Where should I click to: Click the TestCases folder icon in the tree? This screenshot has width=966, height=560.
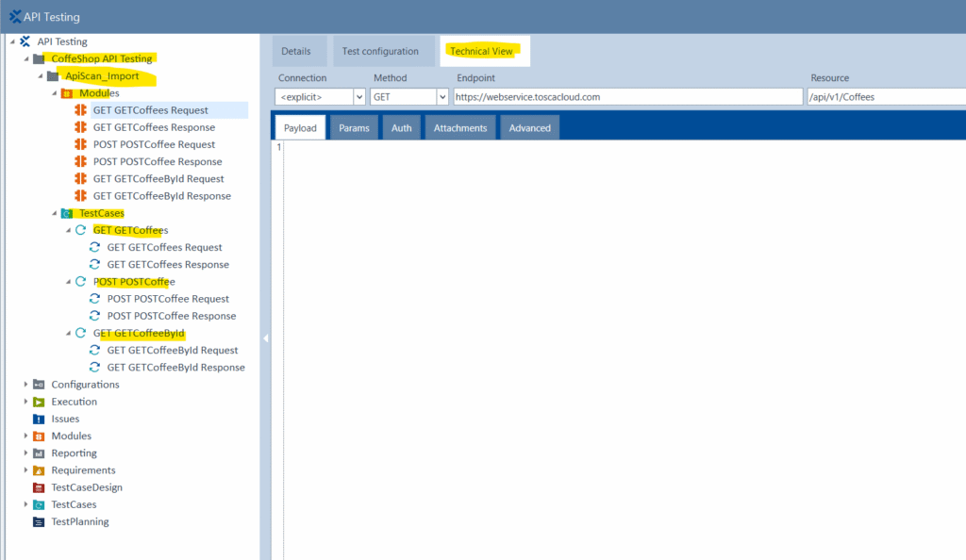[x=68, y=212]
